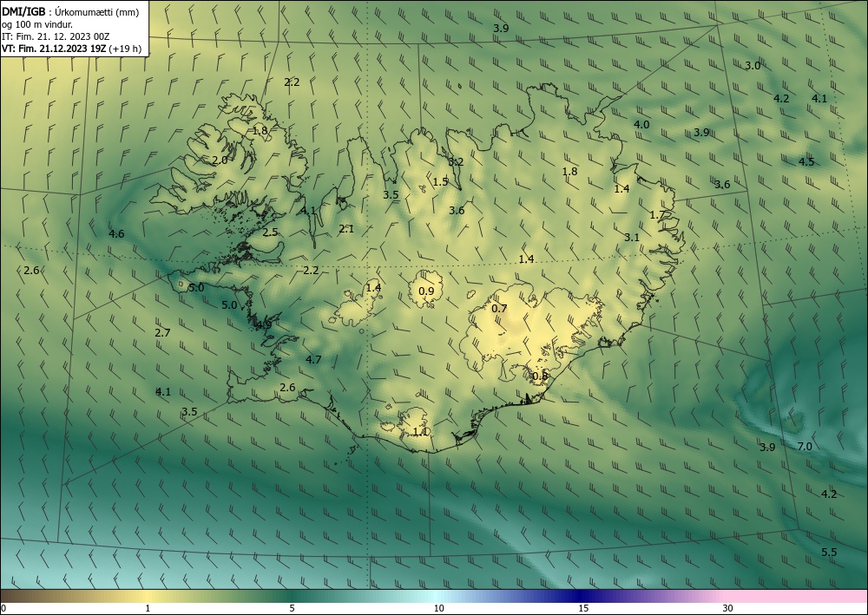This screenshot has height=615, width=868.
Task: Click the 0.9 value inside the Hofsjökull outline
Action: click(426, 291)
